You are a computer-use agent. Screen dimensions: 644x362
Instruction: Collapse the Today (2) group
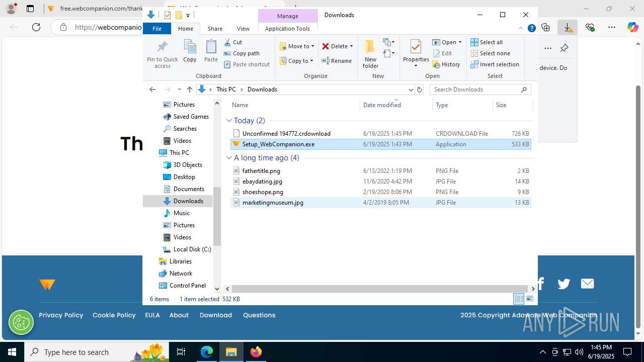click(229, 121)
